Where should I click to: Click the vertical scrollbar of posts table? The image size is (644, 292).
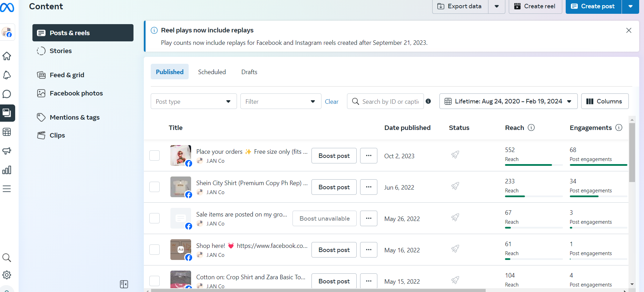[632, 153]
